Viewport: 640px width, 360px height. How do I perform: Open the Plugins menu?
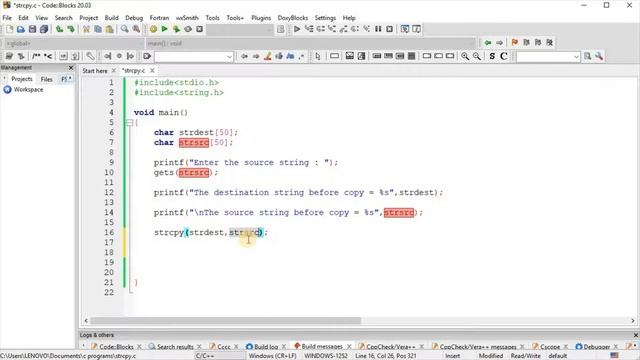tap(261, 18)
